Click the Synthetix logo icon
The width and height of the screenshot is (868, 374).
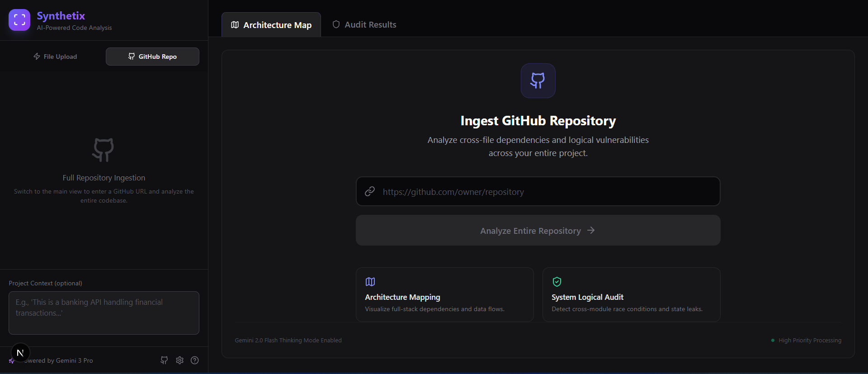[19, 20]
